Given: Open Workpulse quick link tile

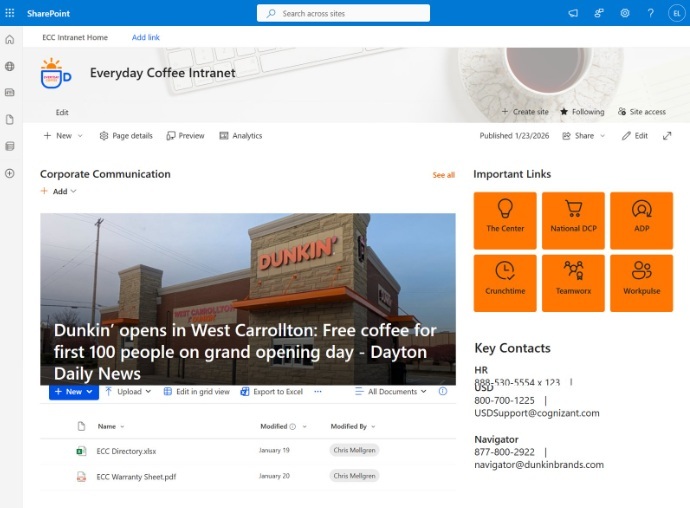Looking at the screenshot, I should click(x=642, y=283).
